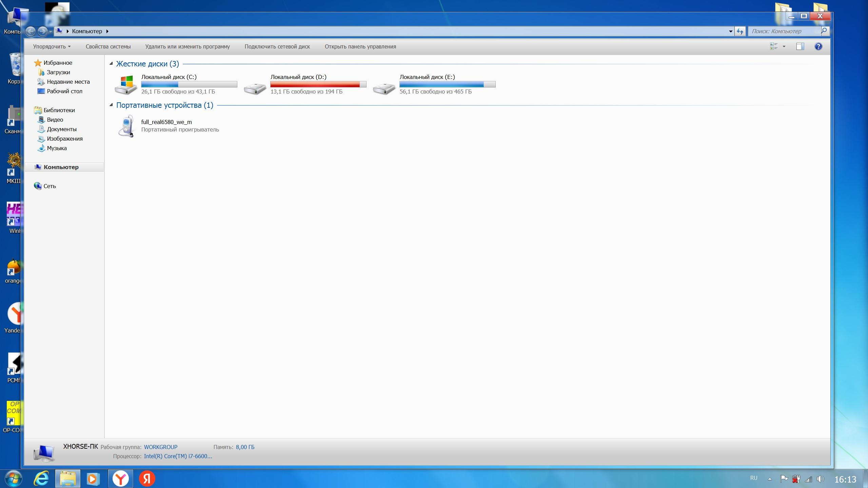Click the change view icon
Viewport: 868px width, 488px height.
coord(774,46)
